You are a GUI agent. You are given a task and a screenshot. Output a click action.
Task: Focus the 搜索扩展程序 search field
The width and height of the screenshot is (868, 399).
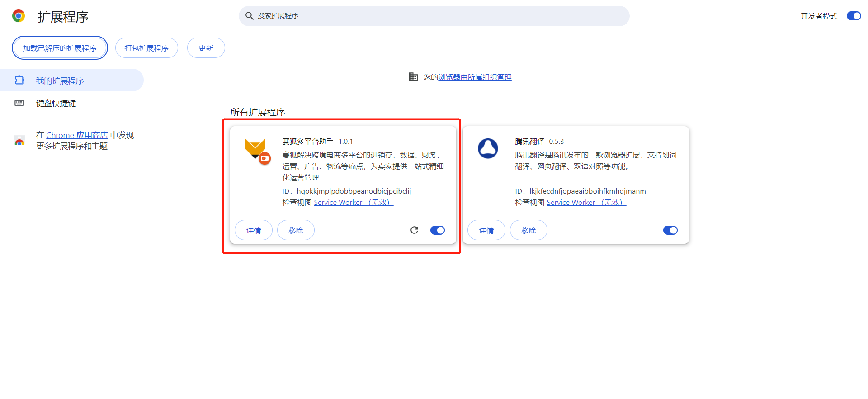(434, 16)
